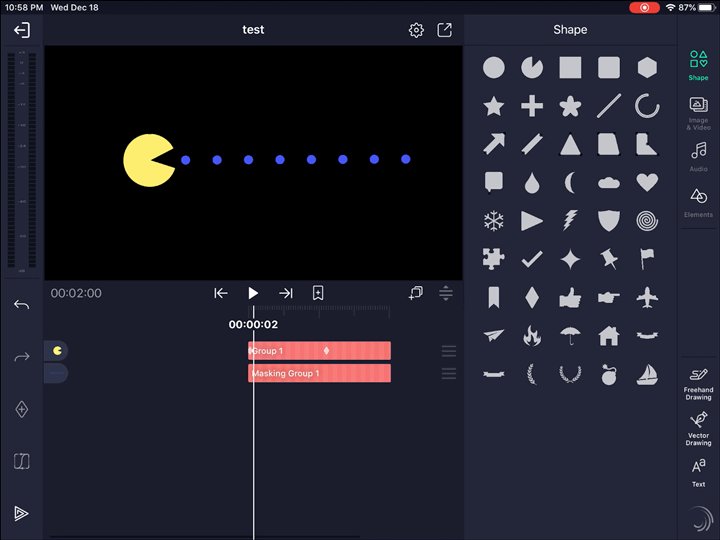The image size is (720, 540).
Task: Insert the pushpin shape
Action: point(609,259)
